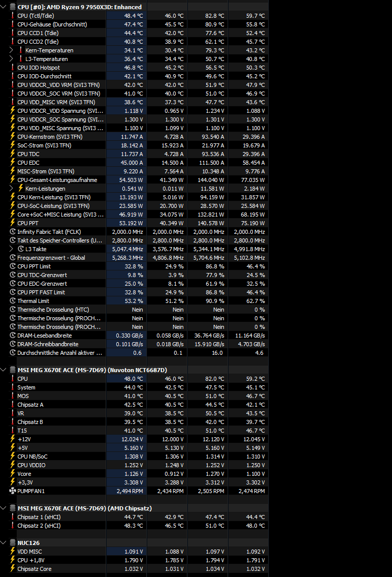Click the lightning icon of VDD MISC
This screenshot has height=577, width=392.
13,551
